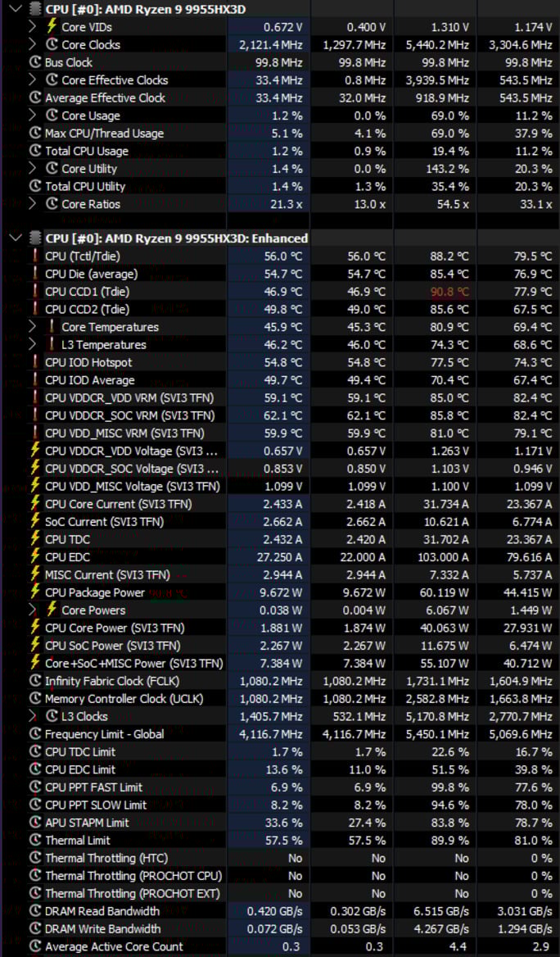Expand the Core VIDs row

[x=32, y=27]
